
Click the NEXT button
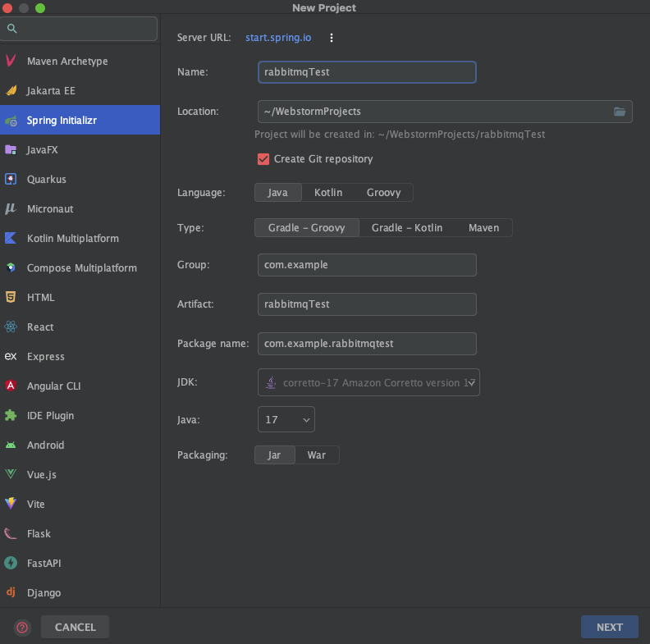coord(609,627)
